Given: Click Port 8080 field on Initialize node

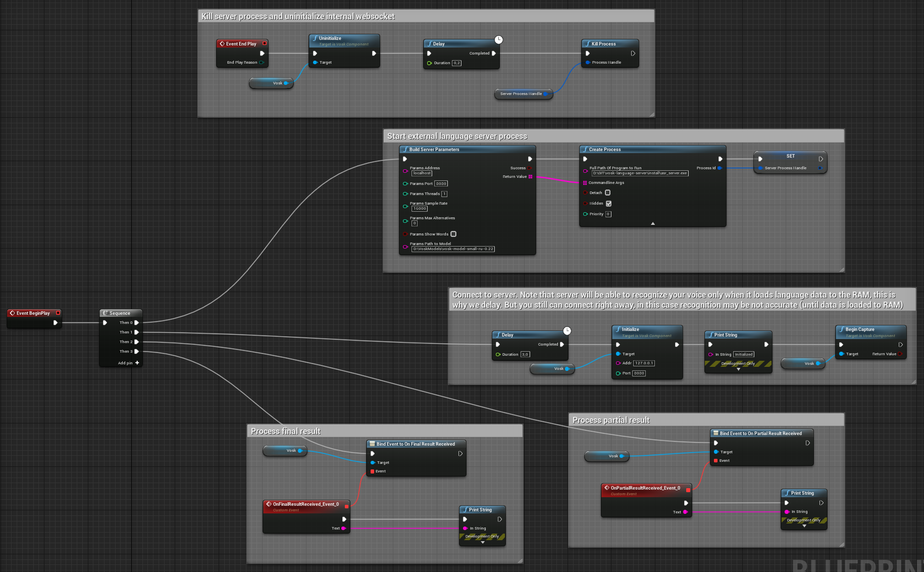Looking at the screenshot, I should 639,373.
